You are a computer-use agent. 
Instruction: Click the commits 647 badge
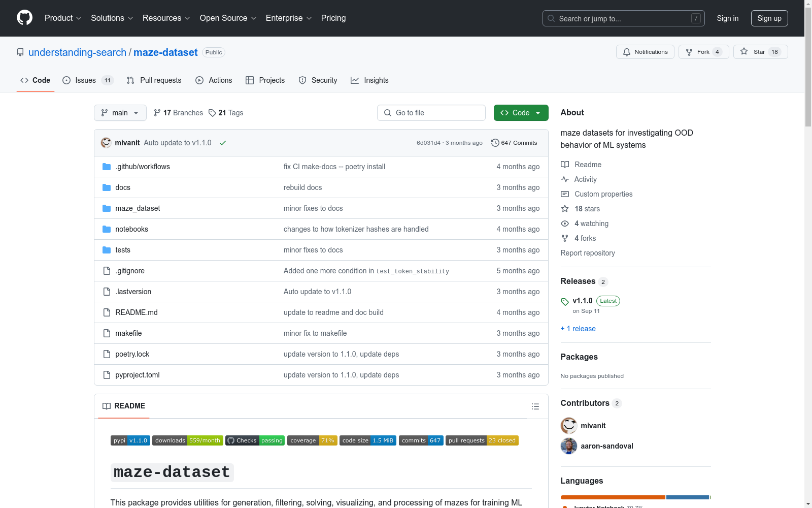pyautogui.click(x=421, y=440)
